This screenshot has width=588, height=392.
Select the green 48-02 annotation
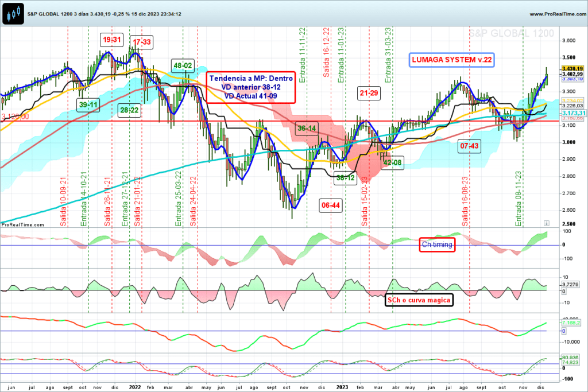point(183,65)
